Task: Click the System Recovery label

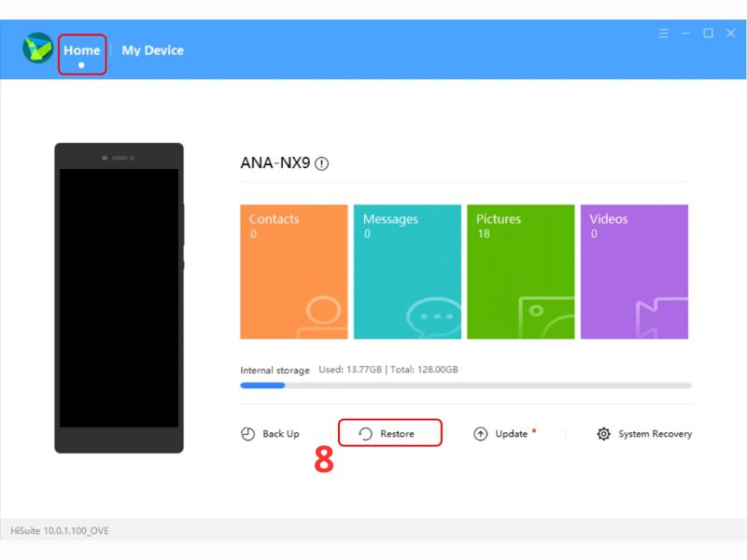Action: pos(655,434)
